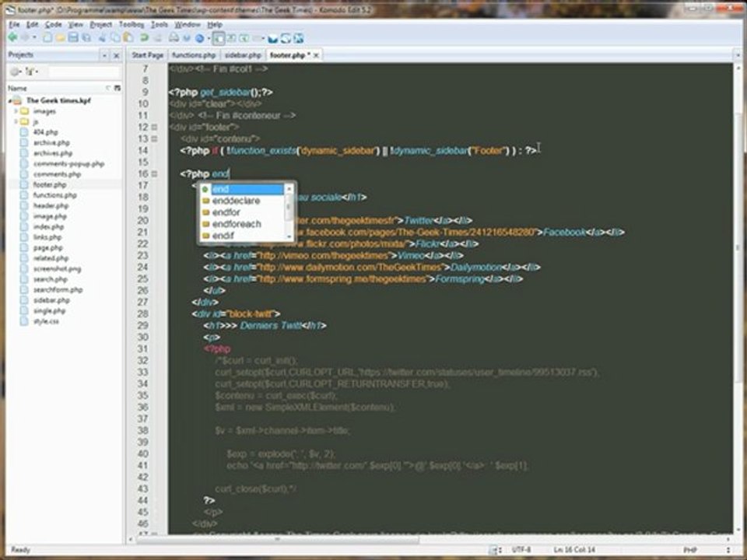747x560 pixels.
Task: Select header.php in the project tree
Action: tap(51, 205)
